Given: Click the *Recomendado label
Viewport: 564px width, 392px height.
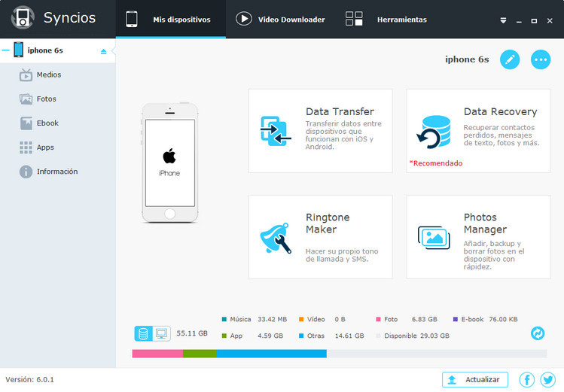Looking at the screenshot, I should (x=436, y=163).
